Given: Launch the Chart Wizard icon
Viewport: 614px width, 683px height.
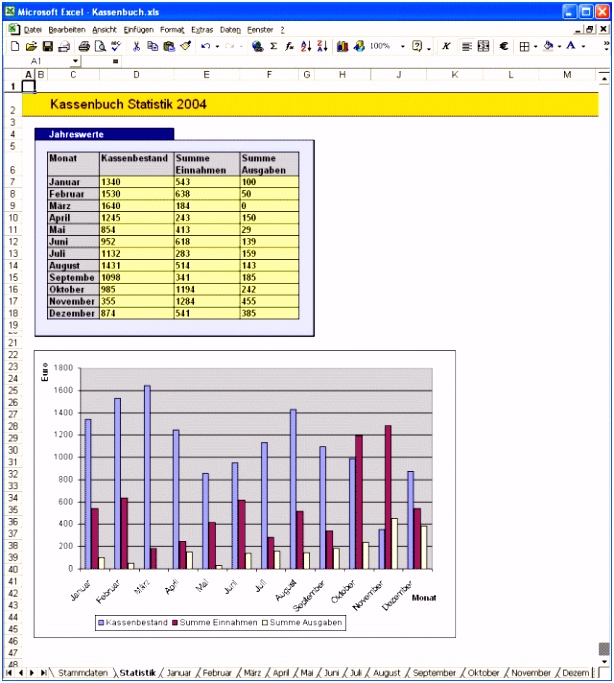Looking at the screenshot, I should [x=343, y=46].
